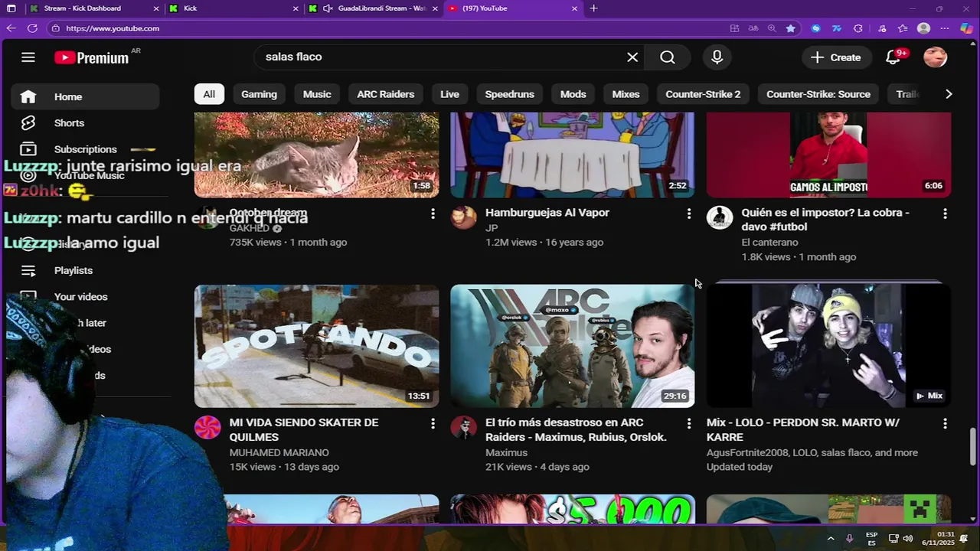980x551 pixels.
Task: Open Maximus channel link
Action: [x=506, y=453]
